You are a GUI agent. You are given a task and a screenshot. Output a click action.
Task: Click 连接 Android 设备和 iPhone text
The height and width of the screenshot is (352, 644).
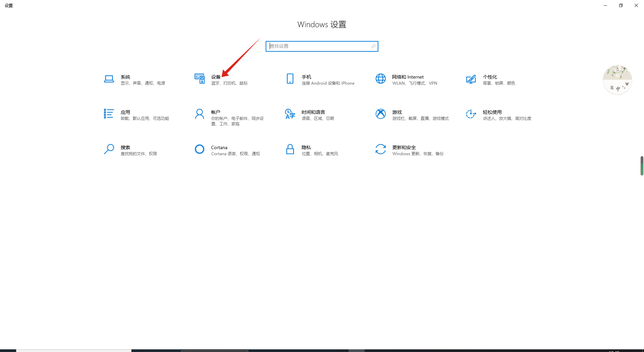coord(328,83)
